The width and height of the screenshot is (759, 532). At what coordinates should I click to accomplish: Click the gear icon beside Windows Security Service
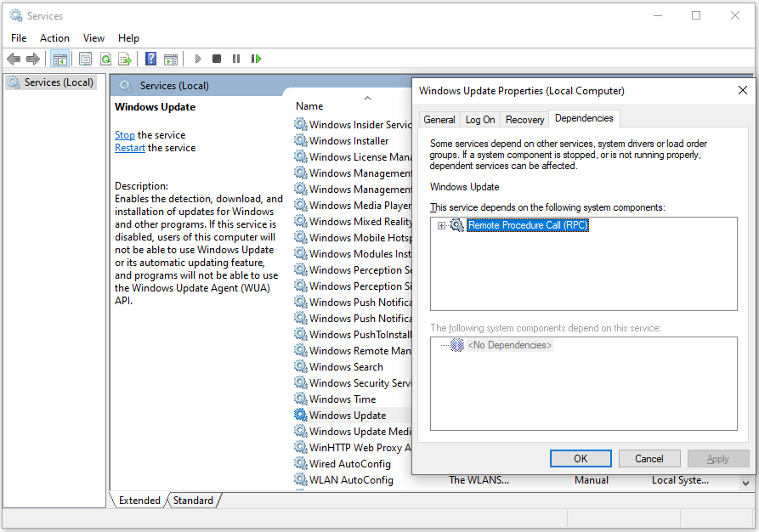(x=301, y=383)
